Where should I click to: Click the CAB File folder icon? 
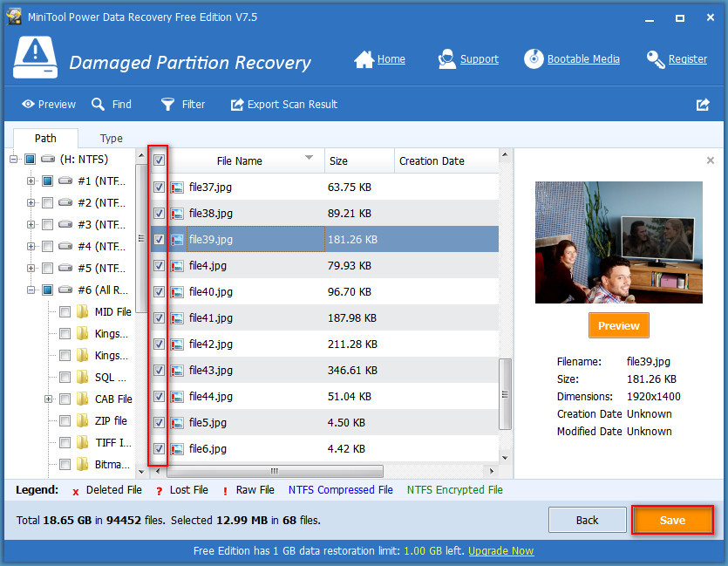tap(82, 399)
